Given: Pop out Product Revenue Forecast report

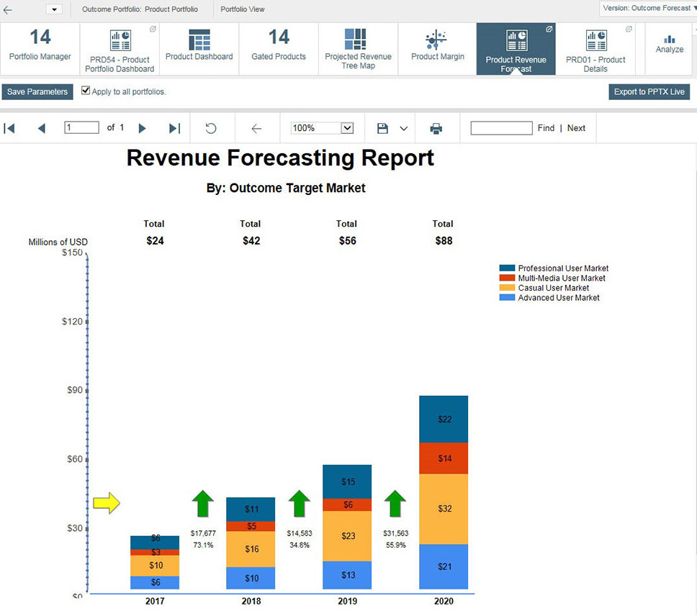Looking at the screenshot, I should pos(549,29).
